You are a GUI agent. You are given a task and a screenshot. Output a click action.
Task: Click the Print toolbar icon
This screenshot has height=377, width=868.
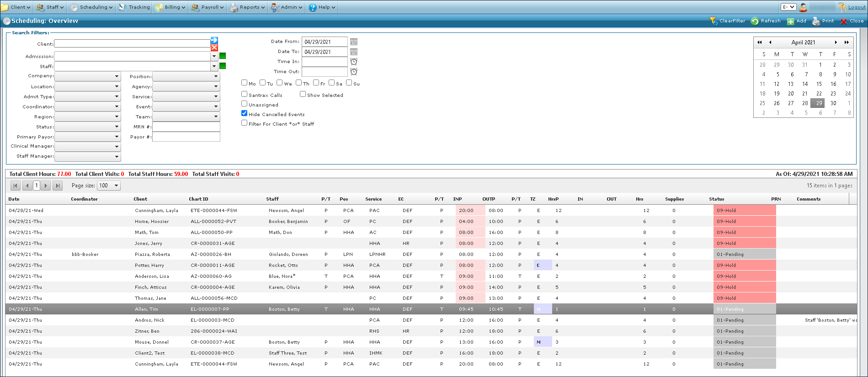[x=816, y=21]
